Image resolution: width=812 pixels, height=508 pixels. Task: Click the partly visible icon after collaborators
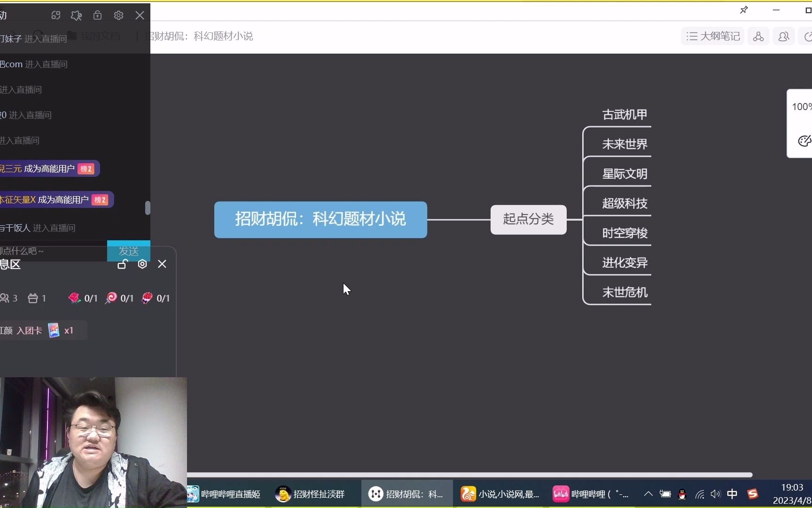click(806, 36)
